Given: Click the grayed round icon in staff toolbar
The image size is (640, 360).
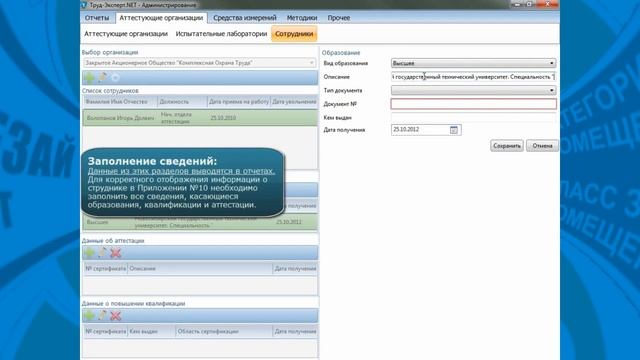Looking at the screenshot, I should pyautogui.click(x=116, y=77).
